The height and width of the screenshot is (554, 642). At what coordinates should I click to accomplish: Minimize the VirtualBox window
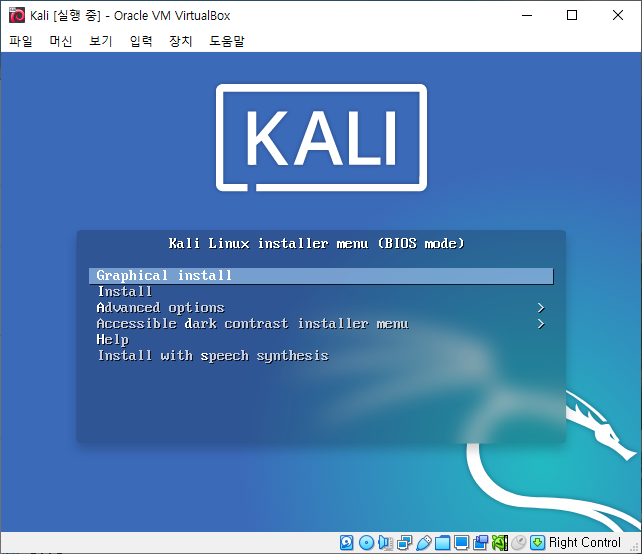(527, 16)
